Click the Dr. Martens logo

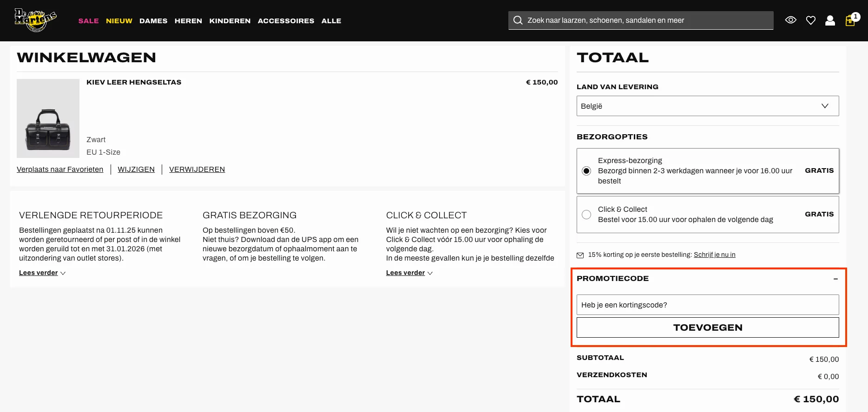click(35, 20)
